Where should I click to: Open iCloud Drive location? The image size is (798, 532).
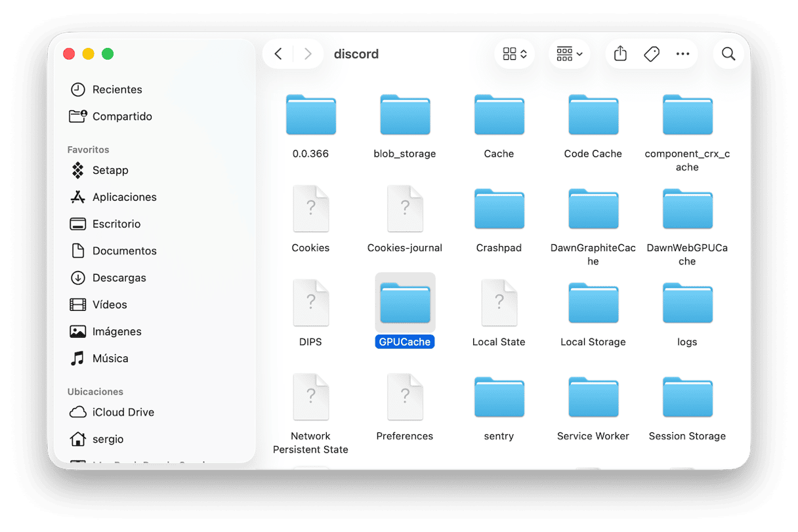point(123,412)
